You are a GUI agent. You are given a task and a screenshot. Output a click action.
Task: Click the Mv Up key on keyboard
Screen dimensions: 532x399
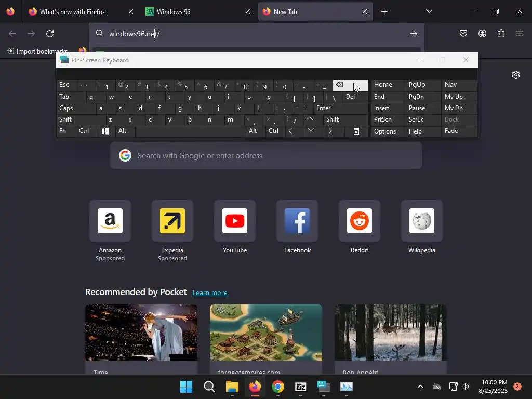point(459,97)
